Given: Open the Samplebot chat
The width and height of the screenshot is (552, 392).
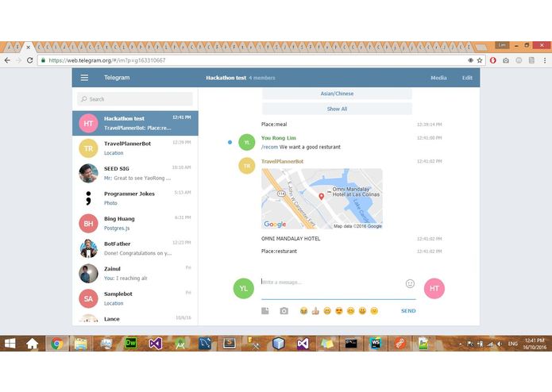Looking at the screenshot, I should point(135,298).
